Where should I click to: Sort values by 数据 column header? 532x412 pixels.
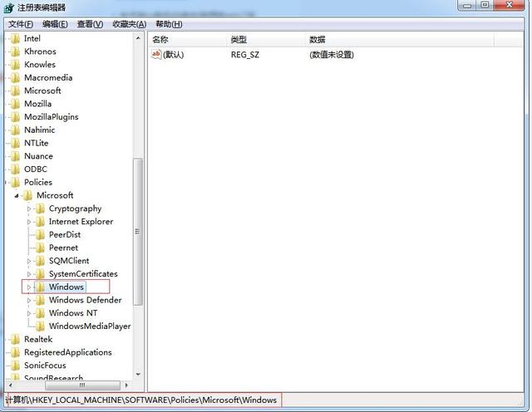click(x=400, y=40)
